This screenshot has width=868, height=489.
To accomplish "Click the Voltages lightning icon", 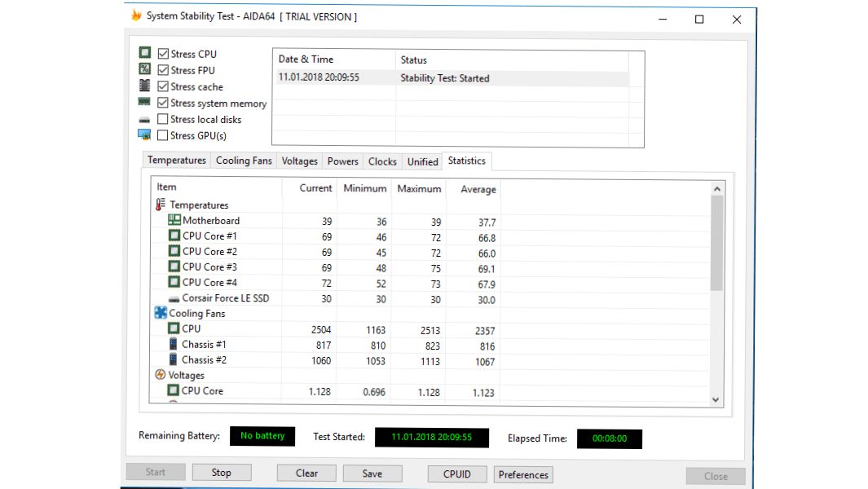I will 160,375.
